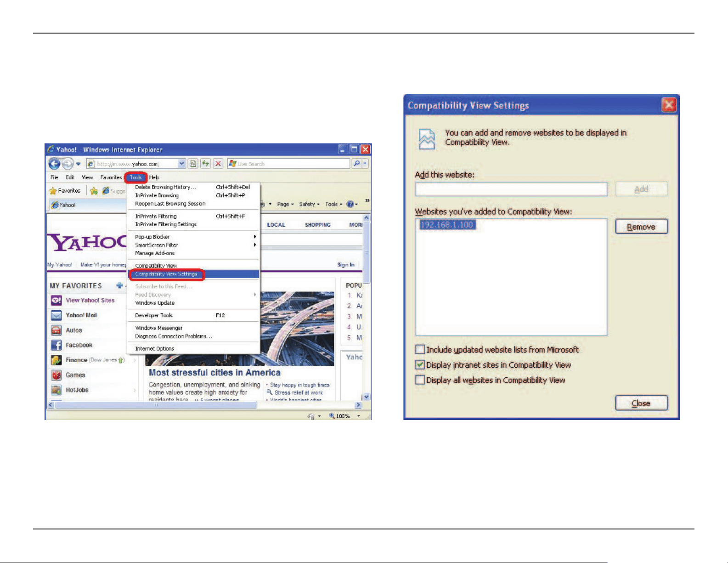
Task: Click the magnifier icon beside Stress relief at work
Action: (270, 392)
